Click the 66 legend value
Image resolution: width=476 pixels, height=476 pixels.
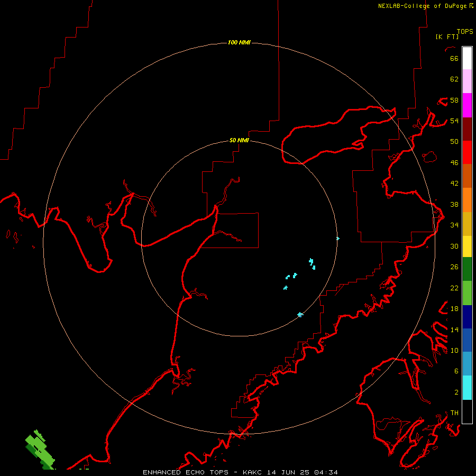tap(454, 58)
